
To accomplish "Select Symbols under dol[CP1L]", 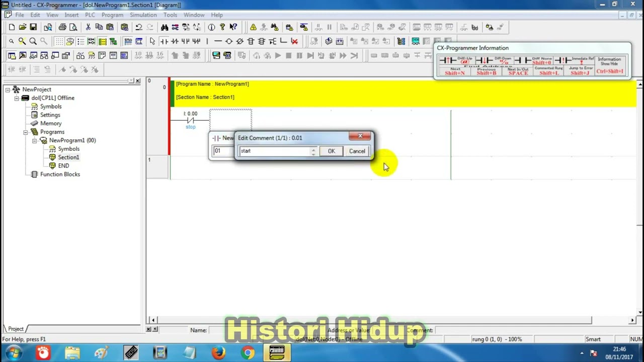I will (51, 107).
